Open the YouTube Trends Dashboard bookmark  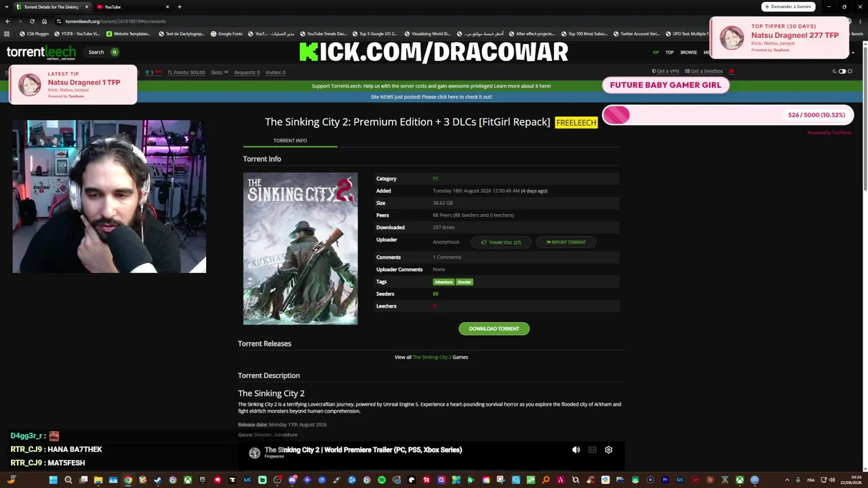(323, 34)
